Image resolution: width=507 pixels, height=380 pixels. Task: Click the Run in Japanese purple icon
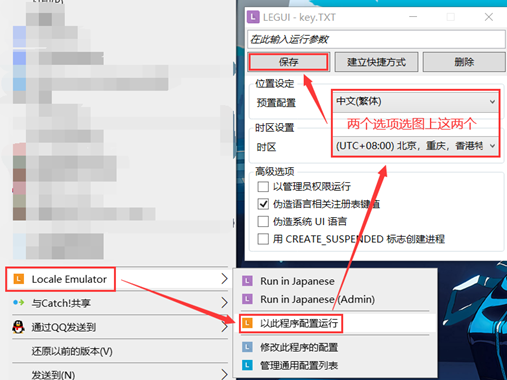tap(247, 281)
